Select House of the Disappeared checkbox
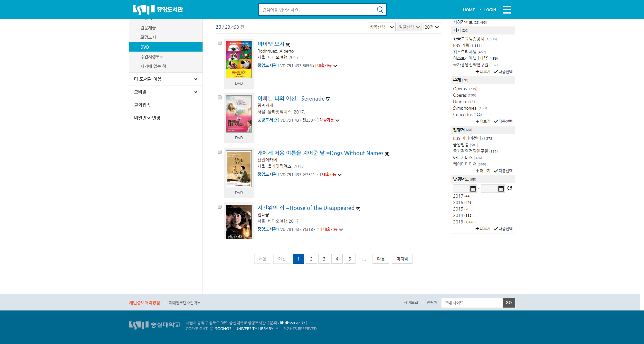The height and width of the screenshot is (344, 644). pos(220,207)
